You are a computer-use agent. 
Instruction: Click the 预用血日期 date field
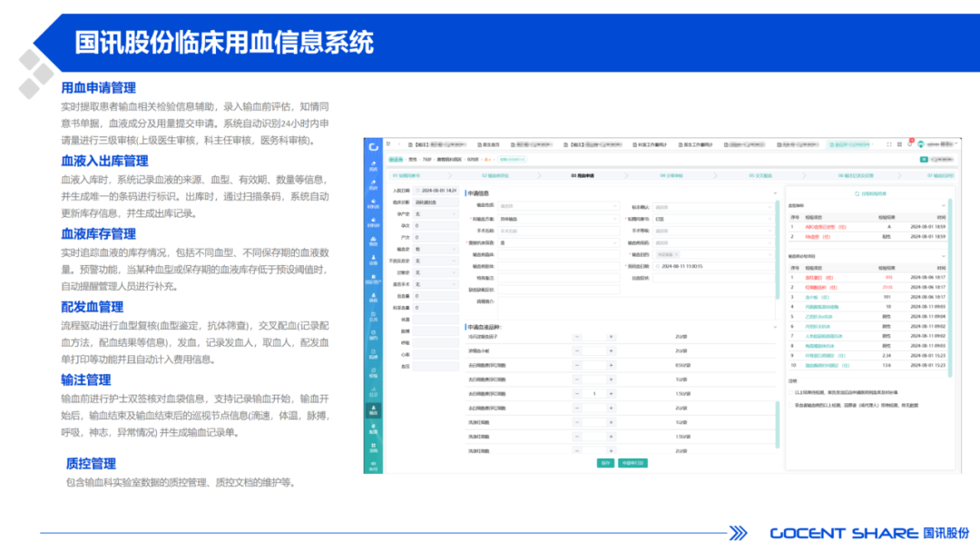point(712,266)
